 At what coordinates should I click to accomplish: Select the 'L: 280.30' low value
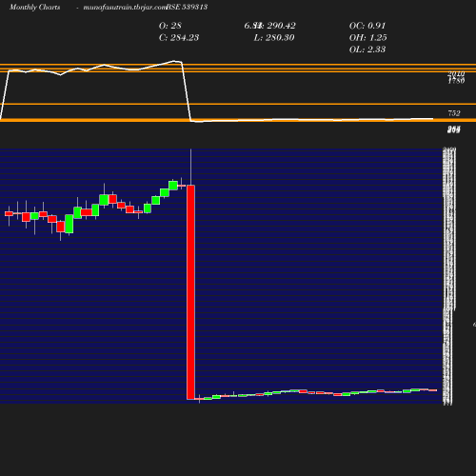coord(274,38)
